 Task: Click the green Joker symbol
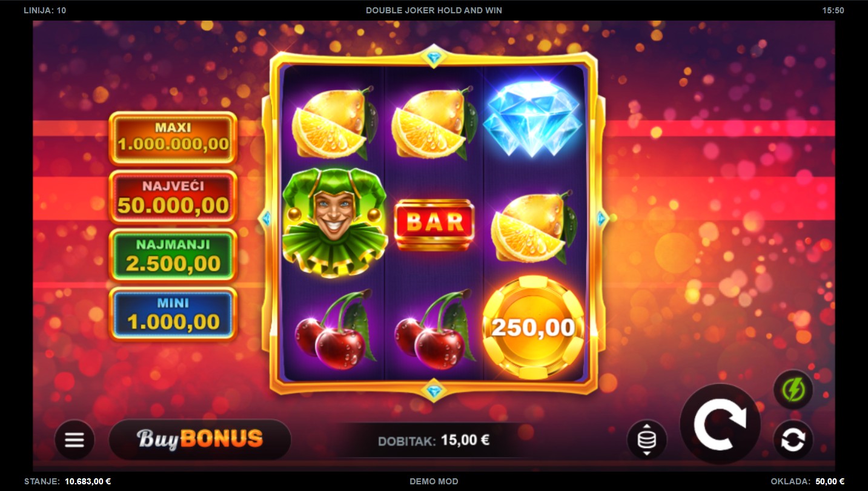335,223
